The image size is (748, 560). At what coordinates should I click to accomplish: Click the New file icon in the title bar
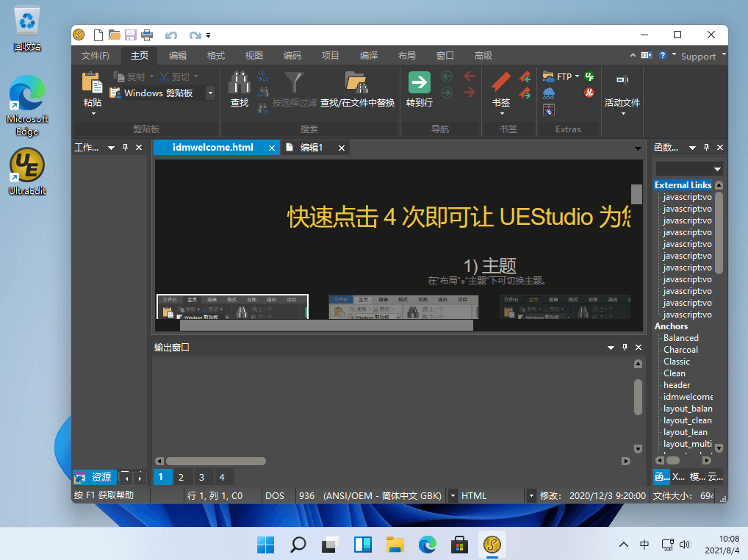pos(98,35)
